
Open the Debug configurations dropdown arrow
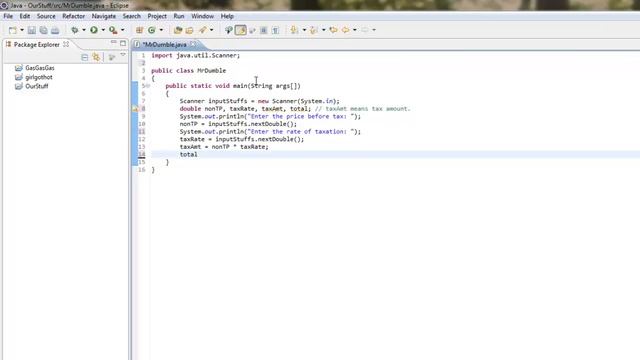[x=84, y=30]
